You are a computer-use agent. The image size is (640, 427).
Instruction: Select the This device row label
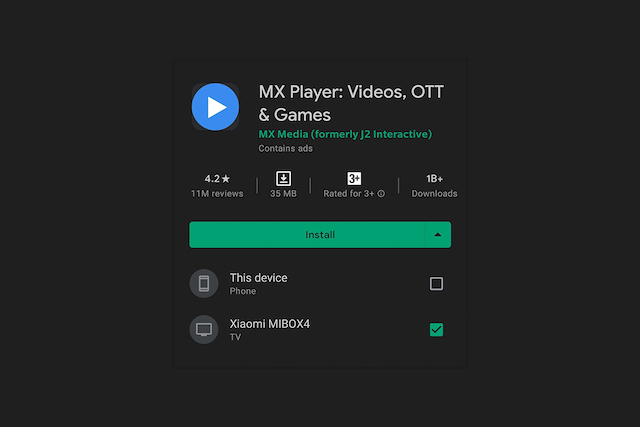(258, 278)
